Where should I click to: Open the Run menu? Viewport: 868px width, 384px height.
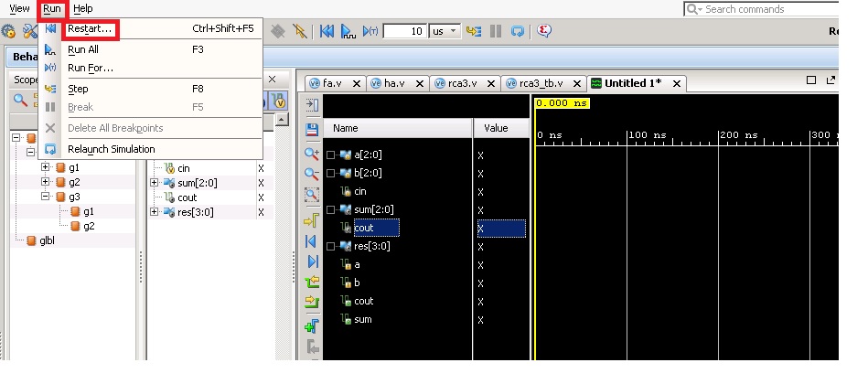tap(52, 9)
